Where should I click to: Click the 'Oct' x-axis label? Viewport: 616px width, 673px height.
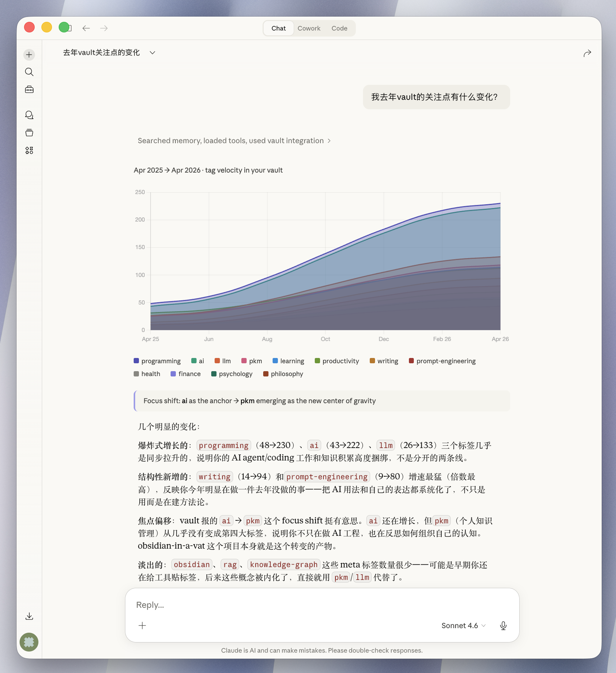(x=325, y=339)
